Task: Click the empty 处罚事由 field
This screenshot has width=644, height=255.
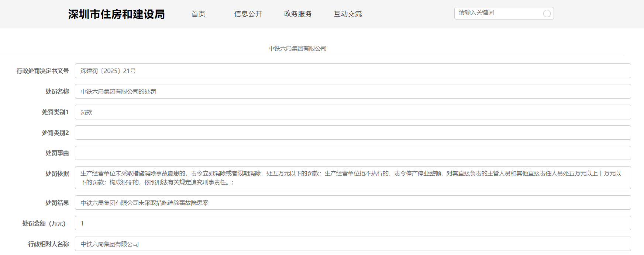Action: pos(352,153)
